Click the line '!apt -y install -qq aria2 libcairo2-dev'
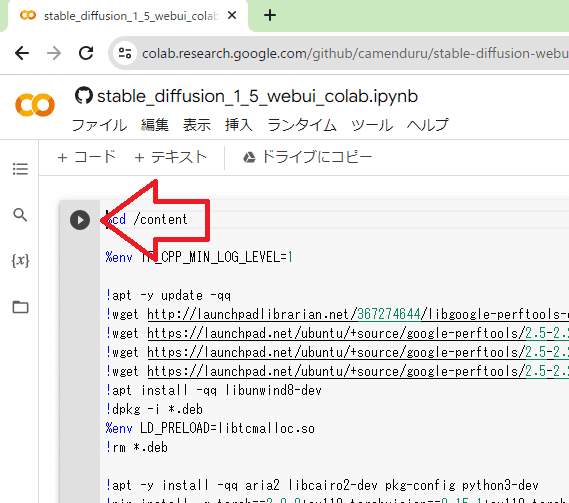This screenshot has height=503, width=569. (x=322, y=485)
